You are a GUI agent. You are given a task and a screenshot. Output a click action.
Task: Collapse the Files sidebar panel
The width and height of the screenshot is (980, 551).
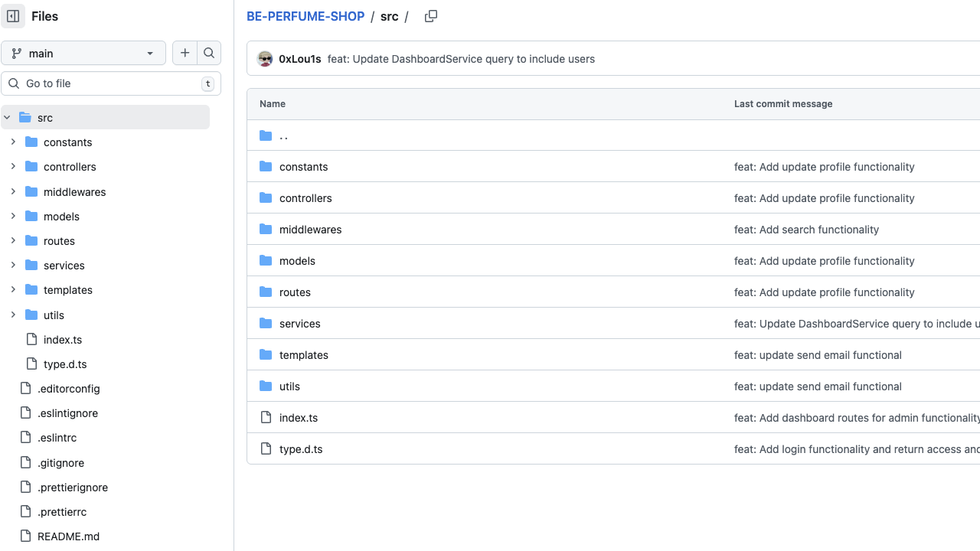tap(13, 16)
